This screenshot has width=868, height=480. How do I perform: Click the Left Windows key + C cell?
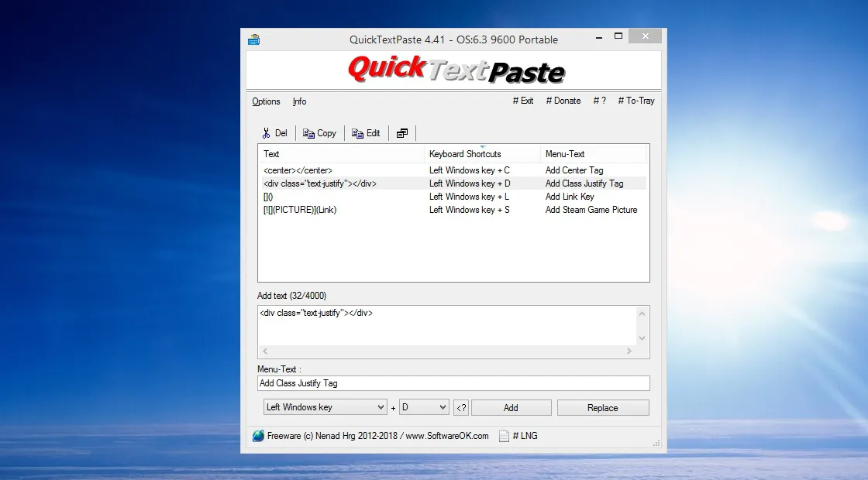point(470,170)
